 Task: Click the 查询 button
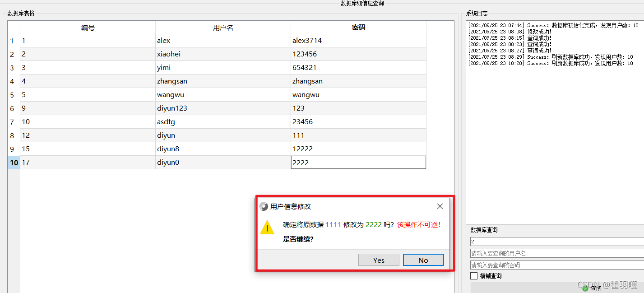pos(557,288)
